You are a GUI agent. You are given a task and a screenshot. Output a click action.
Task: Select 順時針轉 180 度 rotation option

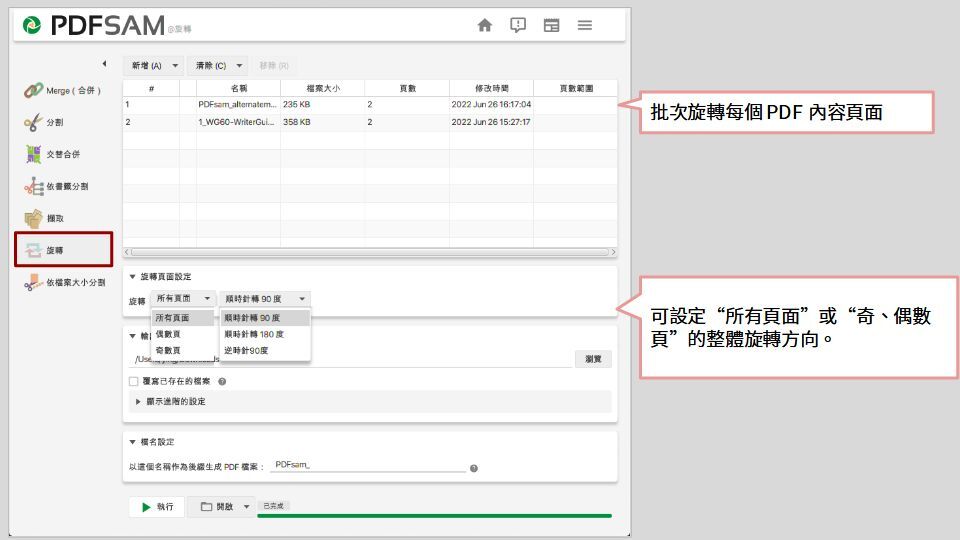[x=254, y=334]
